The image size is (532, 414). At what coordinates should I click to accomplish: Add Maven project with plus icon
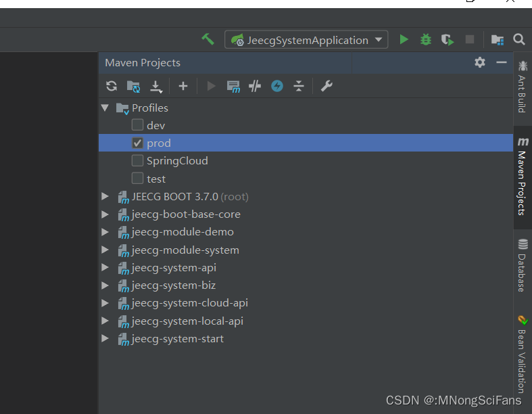tap(183, 86)
